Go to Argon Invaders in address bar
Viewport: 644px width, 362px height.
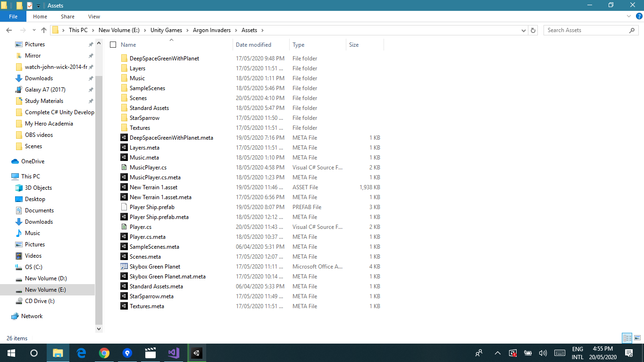point(212,30)
